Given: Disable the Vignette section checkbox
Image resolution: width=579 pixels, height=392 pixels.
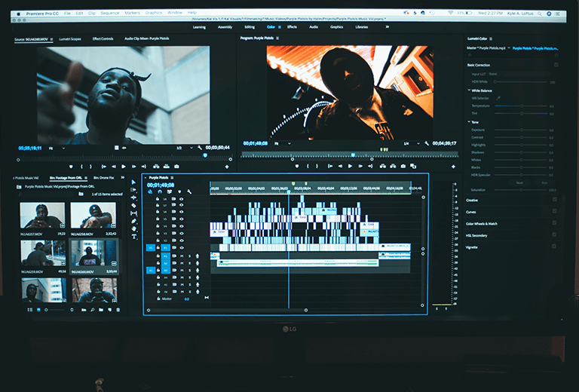Looking at the screenshot, I should pyautogui.click(x=554, y=247).
